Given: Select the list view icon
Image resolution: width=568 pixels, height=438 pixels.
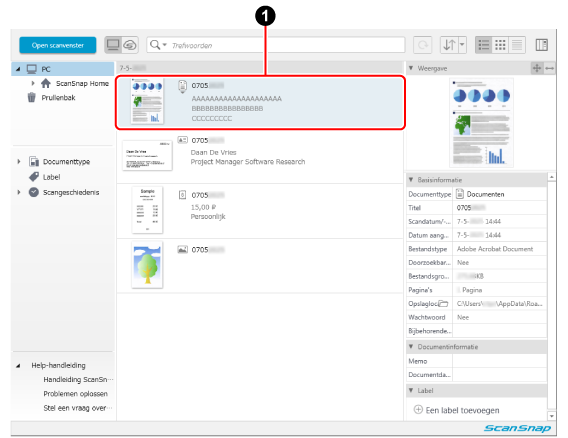Looking at the screenshot, I should click(x=484, y=45).
